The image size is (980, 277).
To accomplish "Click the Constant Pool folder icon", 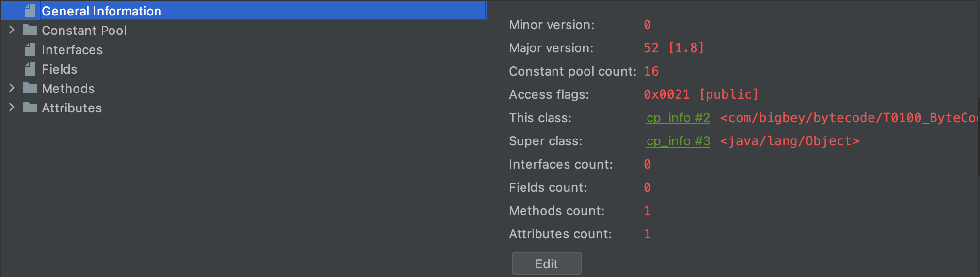I will pos(30,30).
